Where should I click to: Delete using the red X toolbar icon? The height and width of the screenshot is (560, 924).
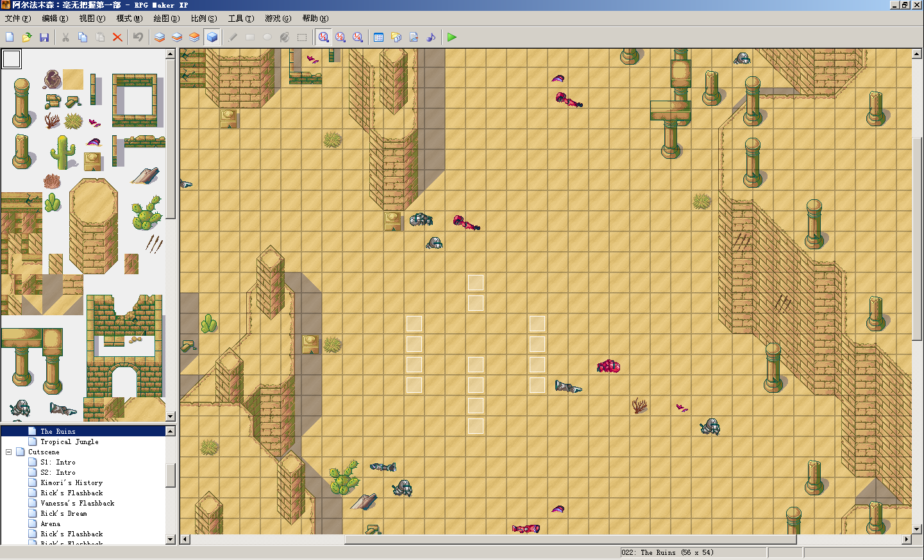(x=117, y=37)
